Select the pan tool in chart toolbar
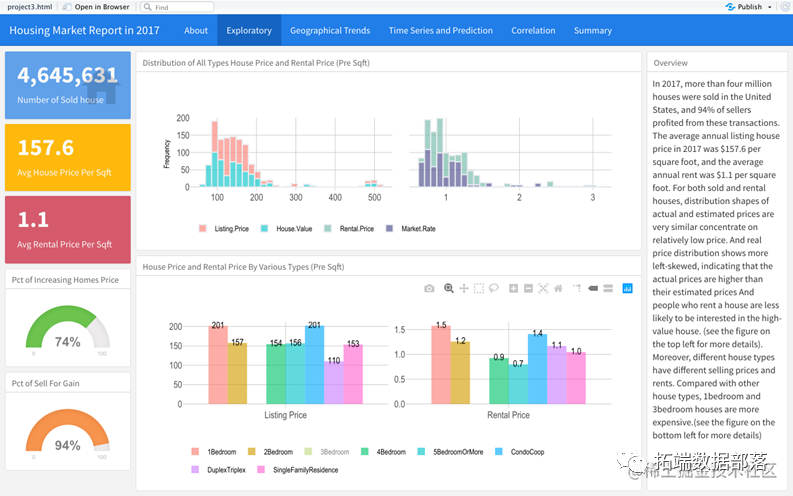 464,288
